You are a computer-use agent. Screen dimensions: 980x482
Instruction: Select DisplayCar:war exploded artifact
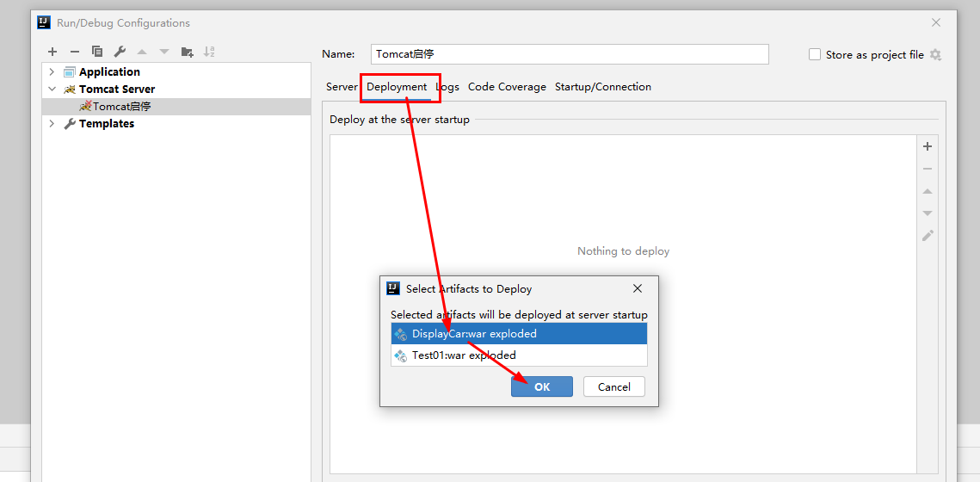(x=519, y=334)
